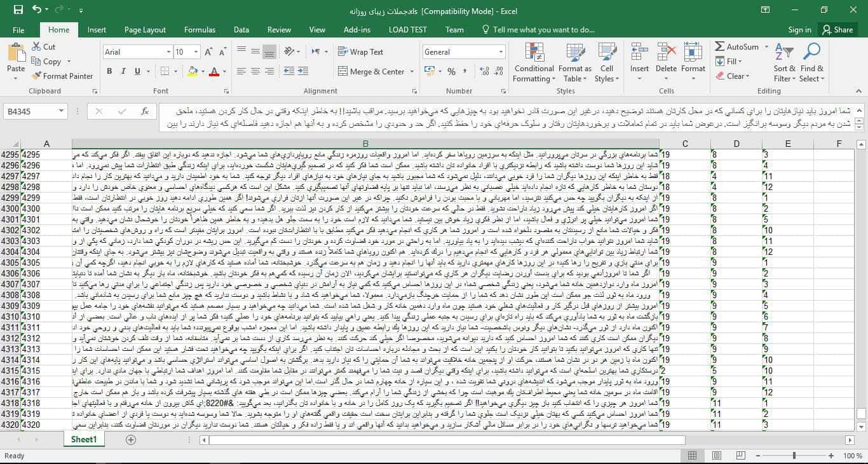868x464 pixels.
Task: Click Sign in link
Action: click(x=799, y=30)
